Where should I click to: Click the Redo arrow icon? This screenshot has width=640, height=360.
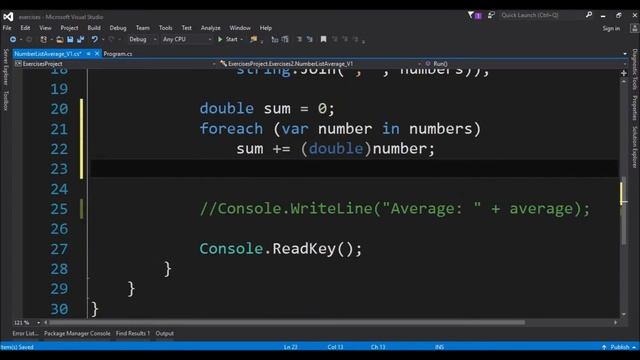(x=111, y=39)
